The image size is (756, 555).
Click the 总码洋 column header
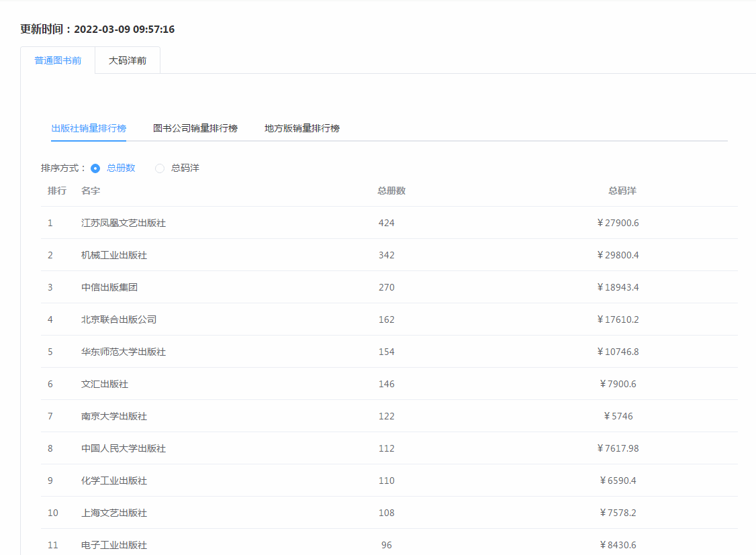[x=622, y=191]
